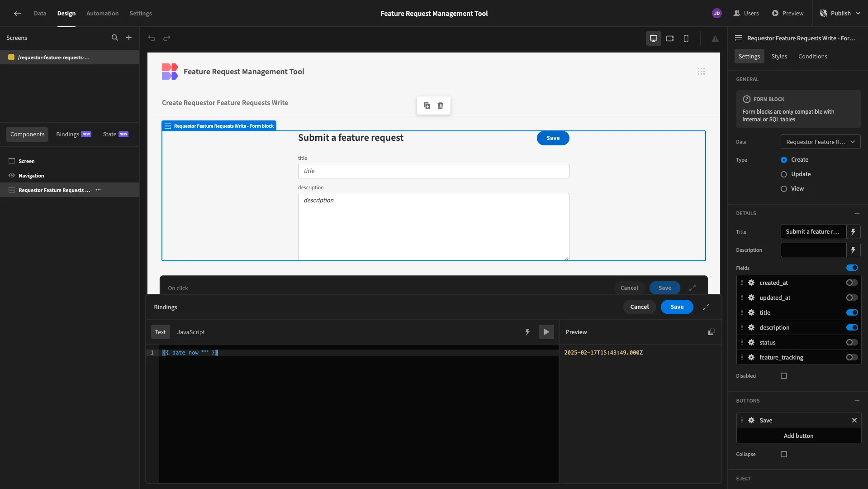Check the Disabled checkbox
The image size is (868, 489).
(x=784, y=376)
